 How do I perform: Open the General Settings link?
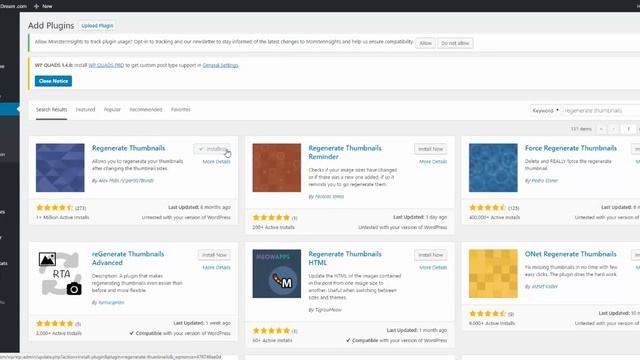coord(220,65)
